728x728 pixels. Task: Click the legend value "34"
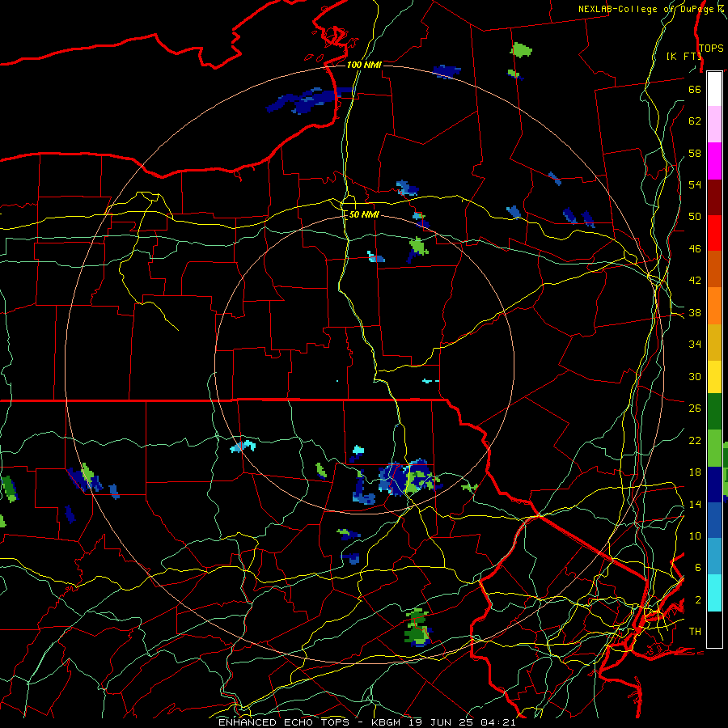pyautogui.click(x=695, y=345)
